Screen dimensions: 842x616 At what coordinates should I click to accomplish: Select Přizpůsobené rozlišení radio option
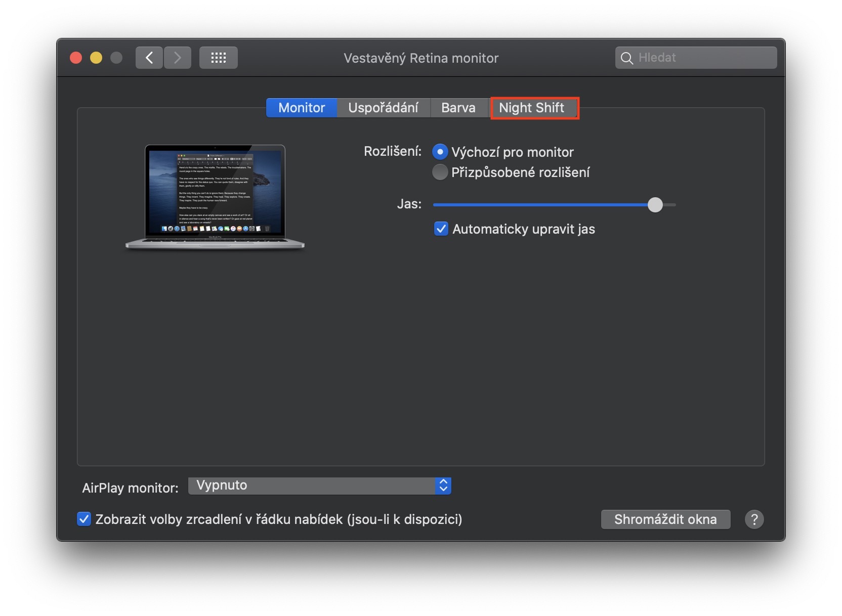(x=440, y=172)
